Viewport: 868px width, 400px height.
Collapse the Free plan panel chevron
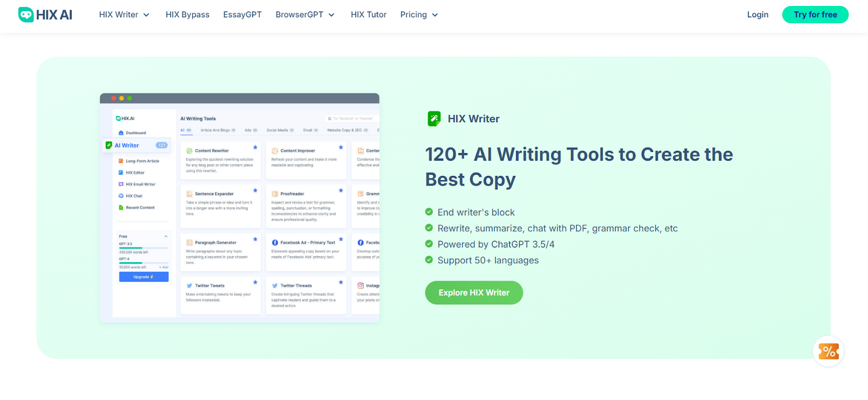click(x=165, y=236)
